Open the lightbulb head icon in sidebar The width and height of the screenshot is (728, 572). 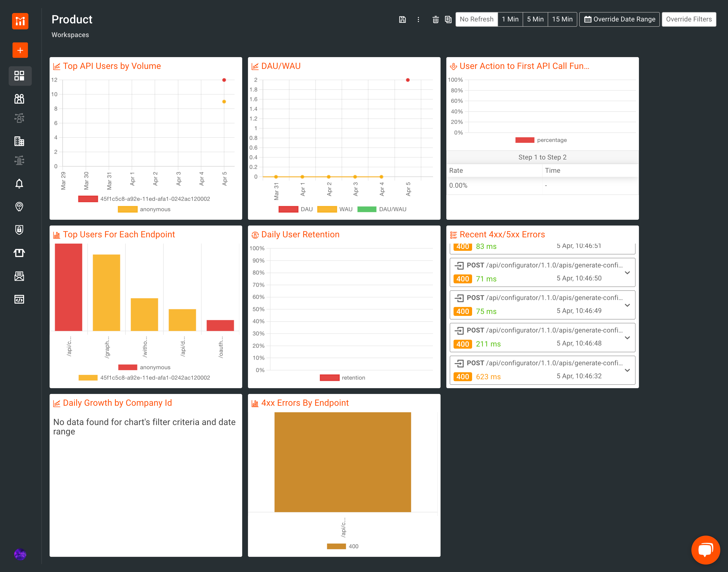coord(19,207)
